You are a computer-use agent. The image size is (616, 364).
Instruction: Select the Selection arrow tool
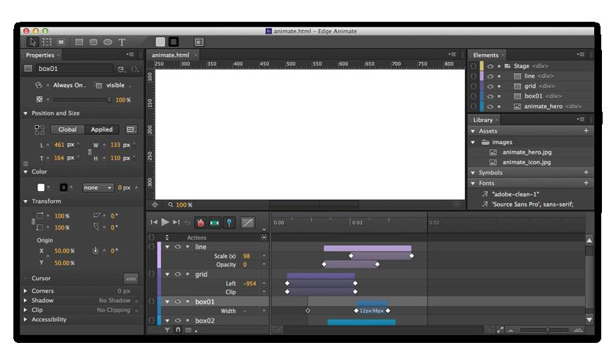click(32, 41)
